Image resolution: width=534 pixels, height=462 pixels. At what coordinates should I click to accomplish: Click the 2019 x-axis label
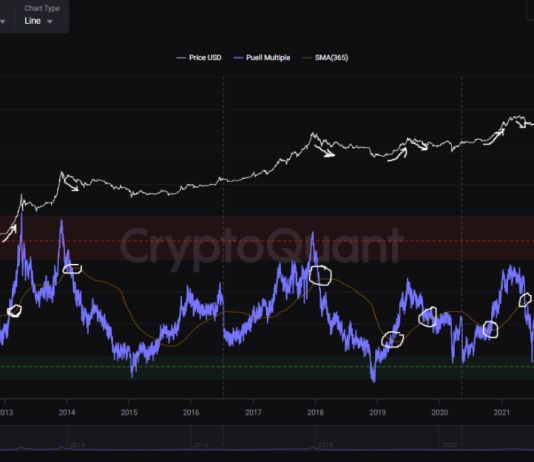[x=377, y=412]
